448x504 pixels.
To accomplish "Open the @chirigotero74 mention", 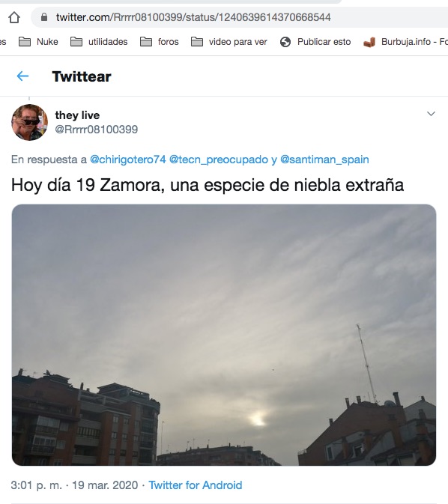I will [x=127, y=160].
